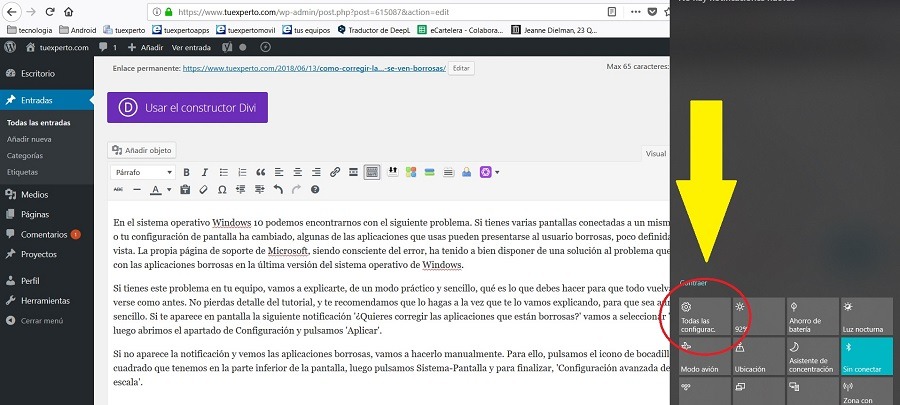Collapse sidebar with Cerrar menú
The image size is (900, 405).
(x=42, y=321)
